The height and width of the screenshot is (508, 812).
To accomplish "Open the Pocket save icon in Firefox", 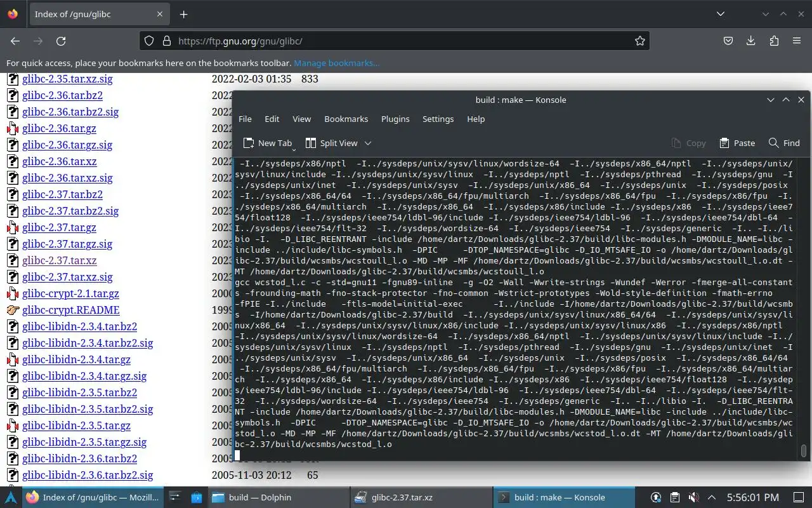I will click(x=728, y=41).
